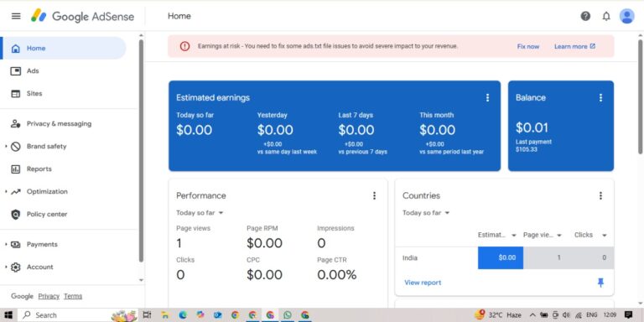The height and width of the screenshot is (322, 644).
Task: Click the Last payment $105.33 text
Action: pyautogui.click(x=533, y=145)
